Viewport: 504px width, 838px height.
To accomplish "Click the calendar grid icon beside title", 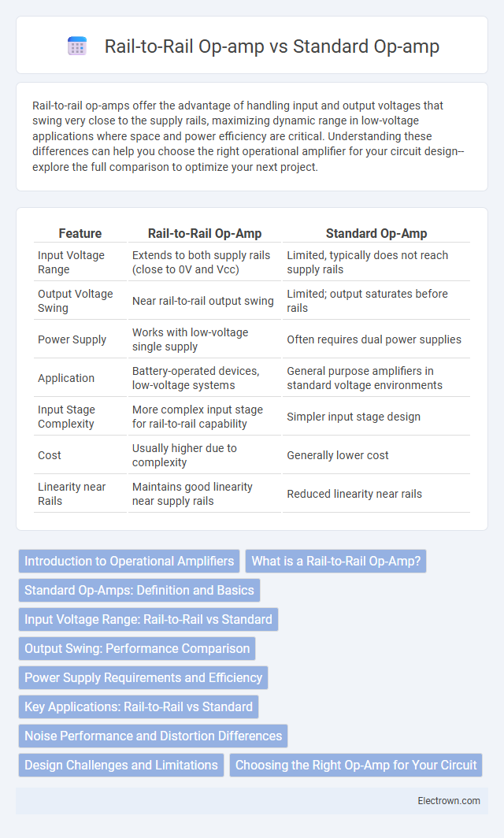I will 77,46.
